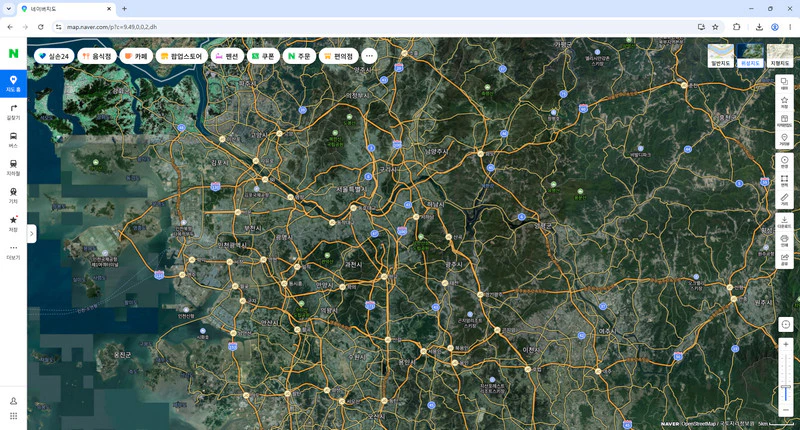Select the 편의점 convenience store chip
This screenshot has height=430, width=800.
tap(339, 56)
